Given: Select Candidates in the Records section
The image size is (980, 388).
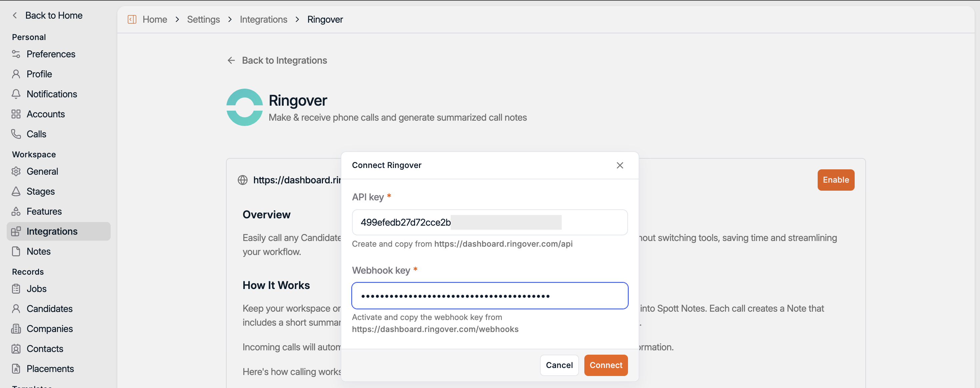Looking at the screenshot, I should click(49, 308).
